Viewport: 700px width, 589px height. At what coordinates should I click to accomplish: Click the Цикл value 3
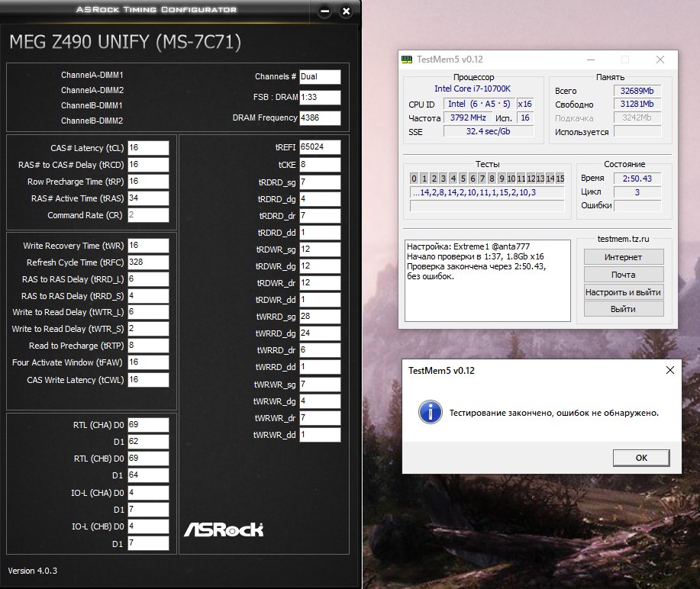637,192
